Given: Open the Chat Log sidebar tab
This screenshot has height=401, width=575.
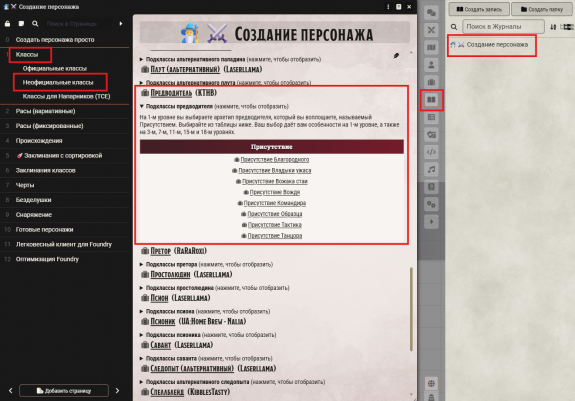Looking at the screenshot, I should (x=431, y=13).
